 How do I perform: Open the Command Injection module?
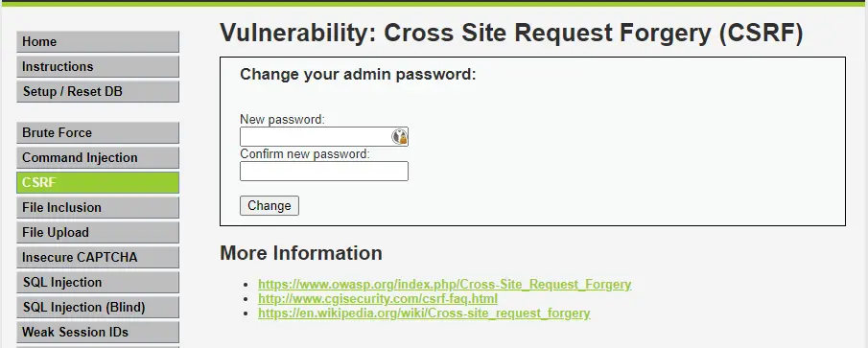click(98, 157)
